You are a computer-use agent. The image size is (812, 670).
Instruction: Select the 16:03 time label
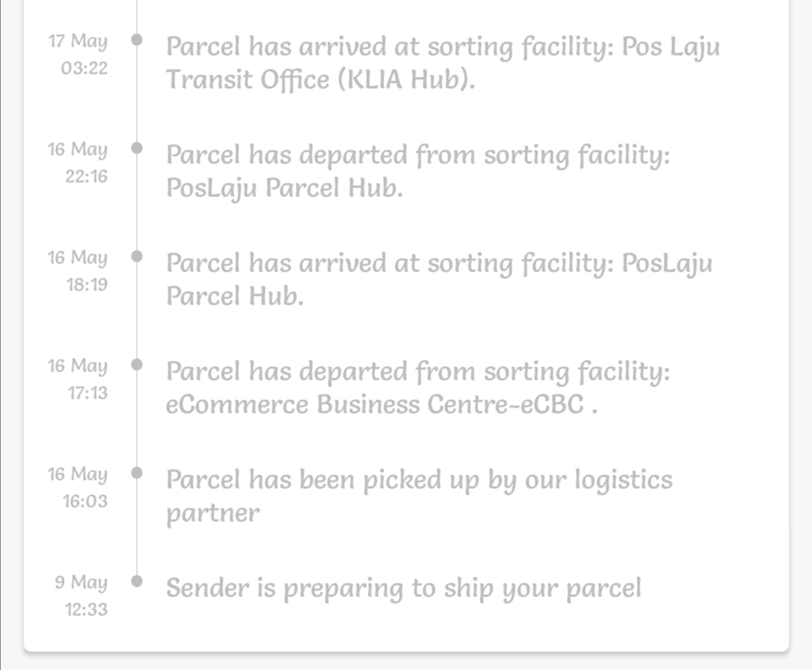(85, 502)
